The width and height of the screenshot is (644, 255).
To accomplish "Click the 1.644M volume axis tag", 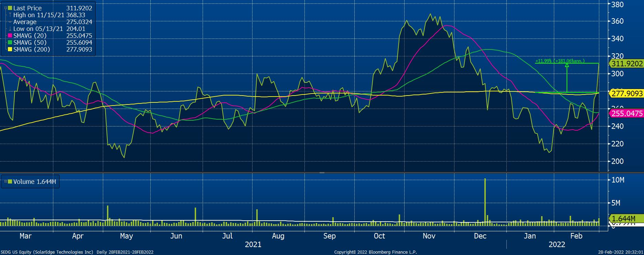I will coord(626,219).
